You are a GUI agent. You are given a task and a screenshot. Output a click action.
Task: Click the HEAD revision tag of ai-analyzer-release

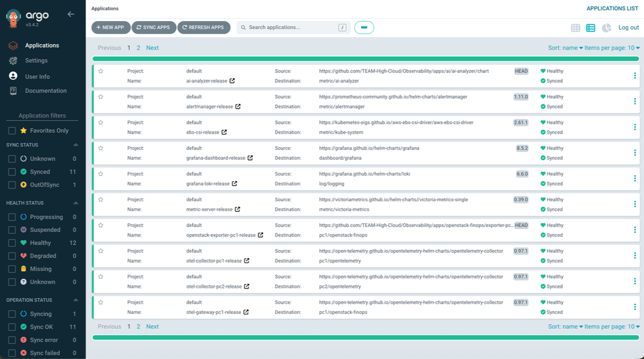(x=521, y=71)
